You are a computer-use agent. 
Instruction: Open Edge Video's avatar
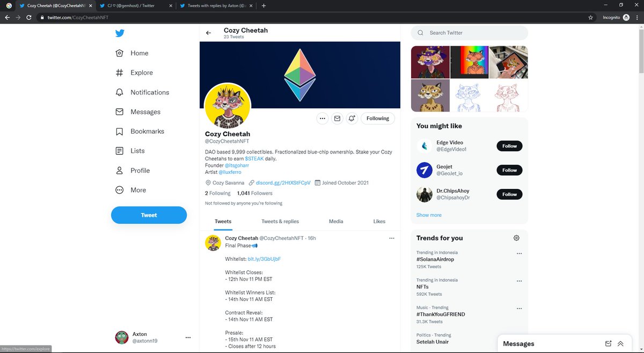click(x=425, y=146)
